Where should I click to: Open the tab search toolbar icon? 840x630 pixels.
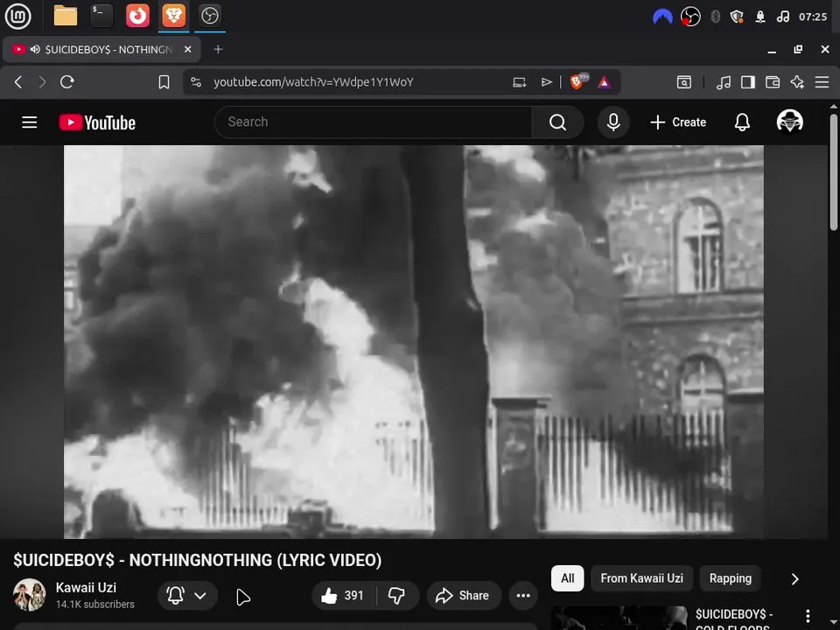[x=684, y=82]
